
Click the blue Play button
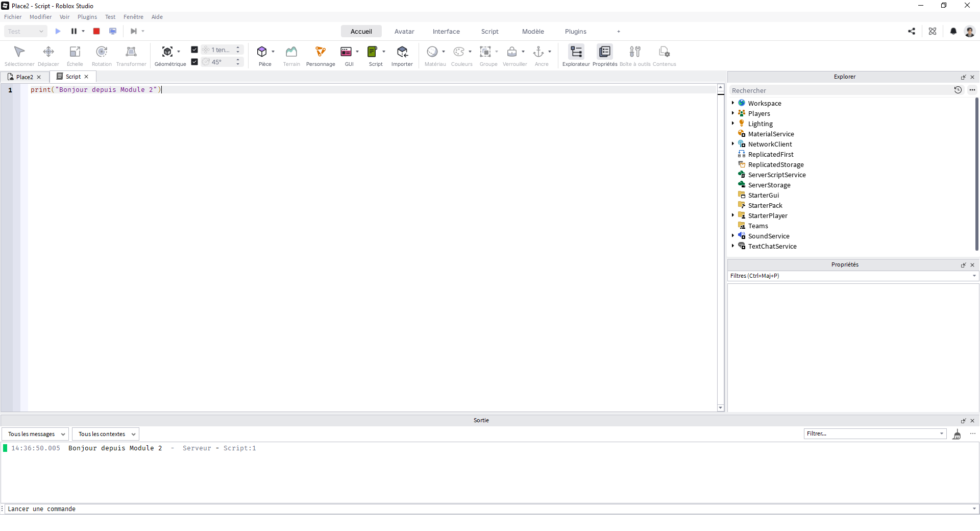tap(58, 31)
